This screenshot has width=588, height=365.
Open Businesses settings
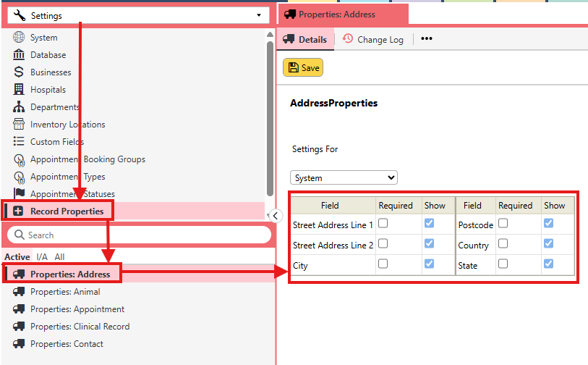pos(133,72)
